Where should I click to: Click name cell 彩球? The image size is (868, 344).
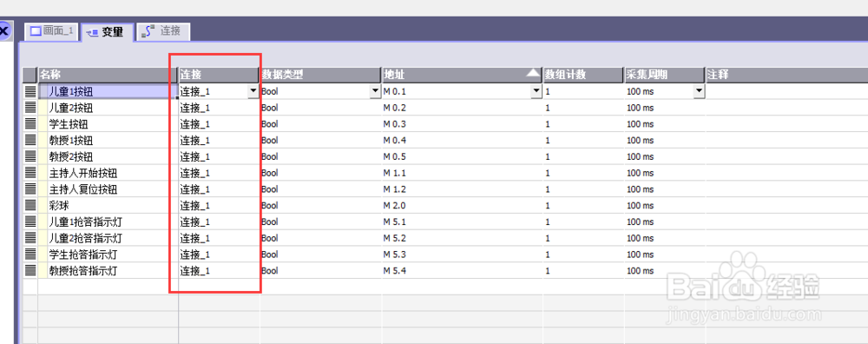(x=108, y=206)
